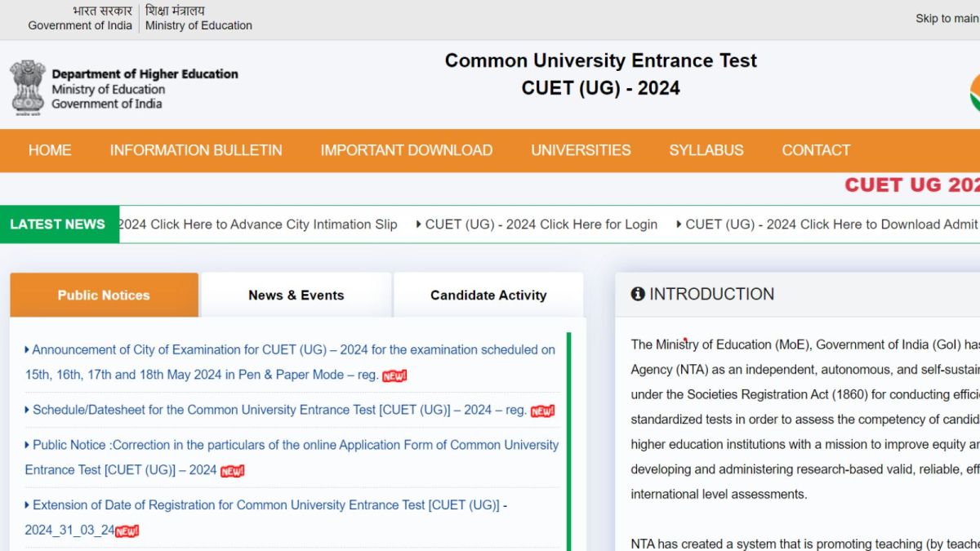Image resolution: width=980 pixels, height=551 pixels.
Task: Click the green scrollbar of the notices panel
Action: [568, 441]
